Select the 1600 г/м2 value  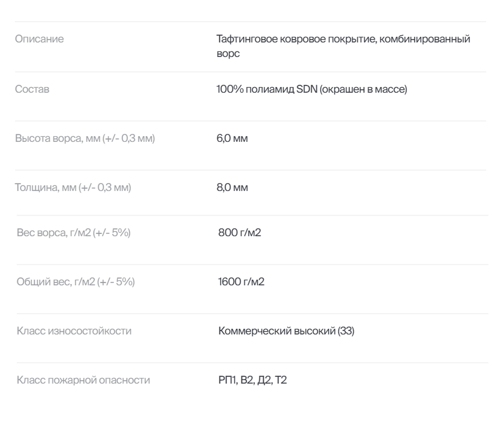(x=241, y=281)
